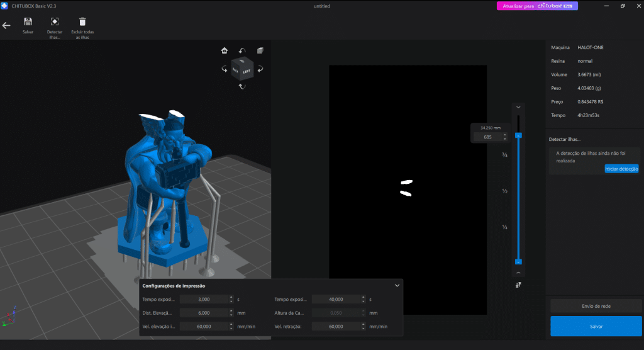Click Iniciar detecção button
The width and height of the screenshot is (644, 350).
point(621,169)
